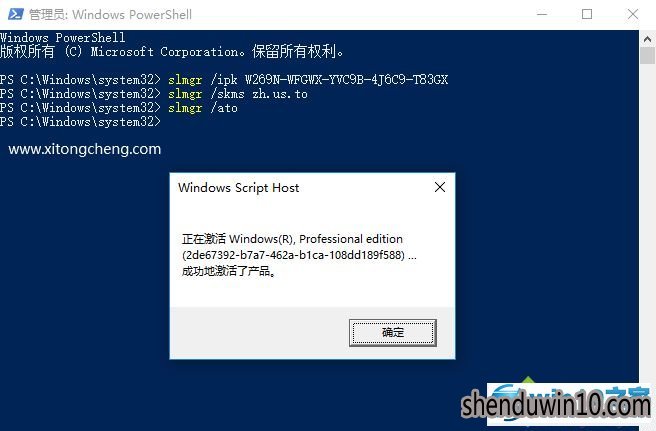The image size is (656, 431).
Task: Click the Windows Script Host dialog title
Action: (238, 188)
